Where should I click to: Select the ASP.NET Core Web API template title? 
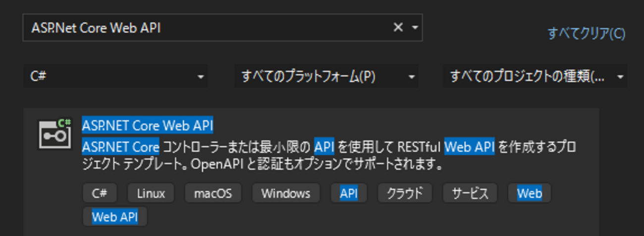(148, 125)
